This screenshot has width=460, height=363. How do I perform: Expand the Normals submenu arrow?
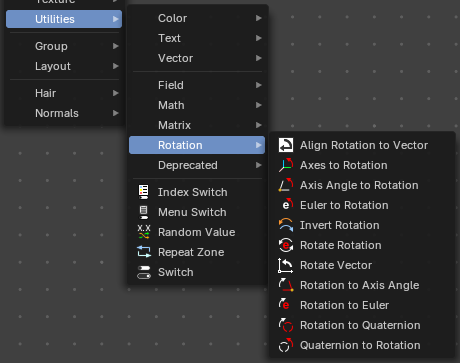(115, 113)
